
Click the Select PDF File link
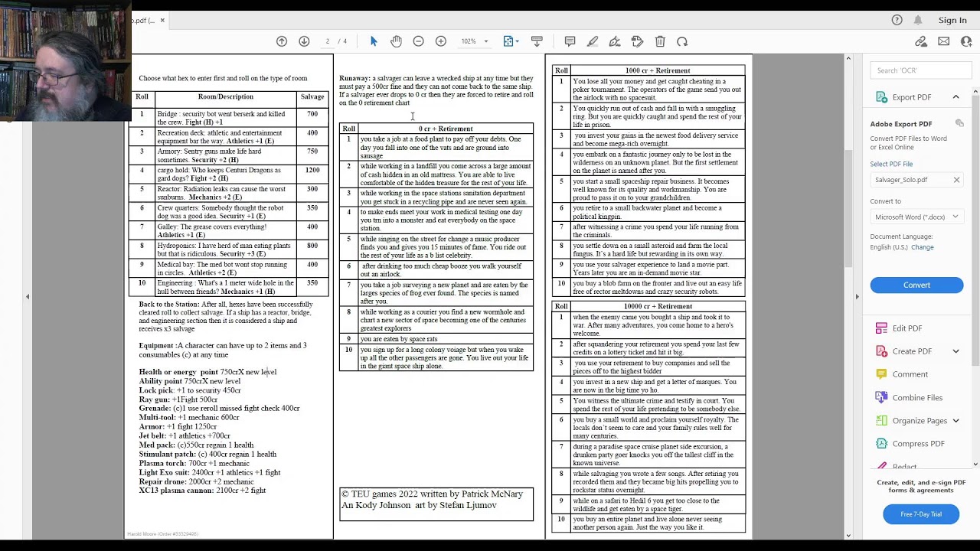(891, 164)
